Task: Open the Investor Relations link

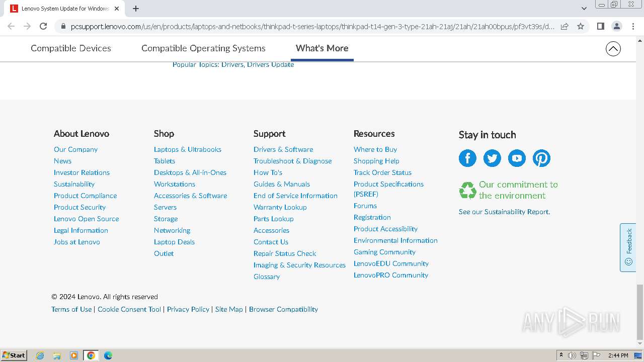Action: (82, 172)
